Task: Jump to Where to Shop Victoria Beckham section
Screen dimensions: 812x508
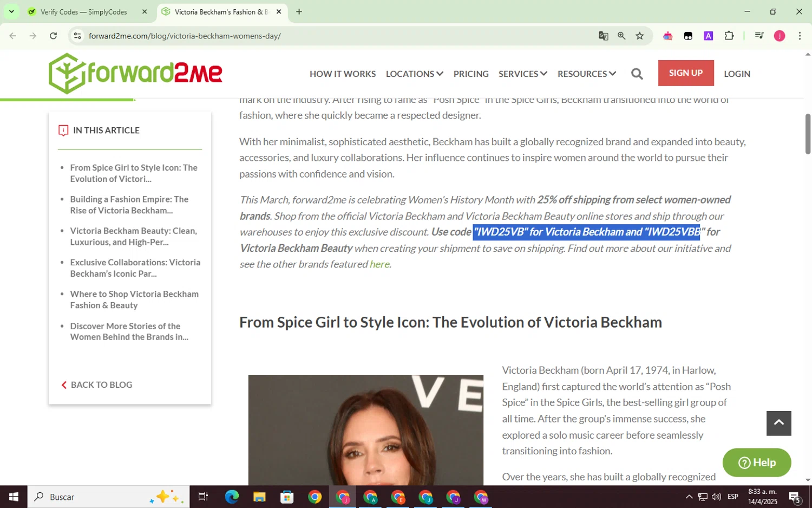Action: 134,299
